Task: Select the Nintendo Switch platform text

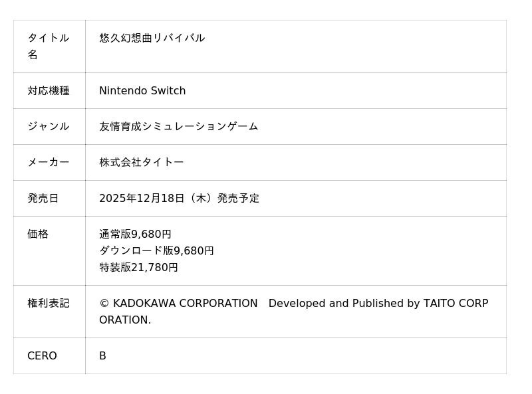Action: (x=142, y=91)
